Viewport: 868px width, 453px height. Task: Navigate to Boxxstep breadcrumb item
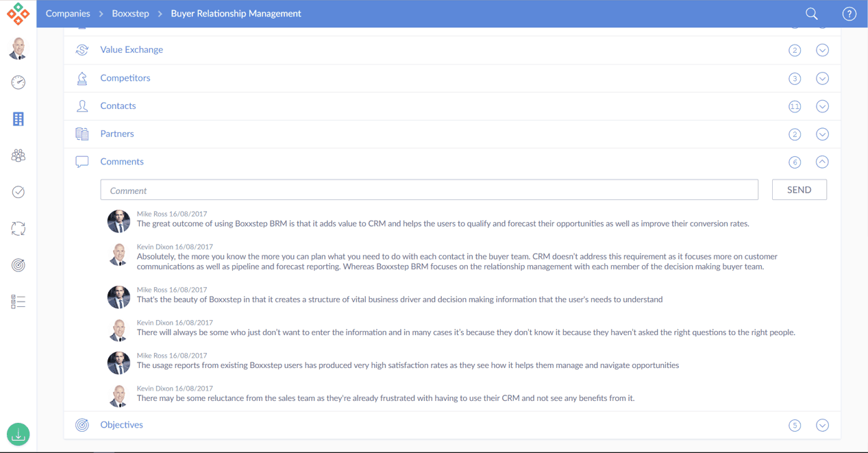pos(130,14)
